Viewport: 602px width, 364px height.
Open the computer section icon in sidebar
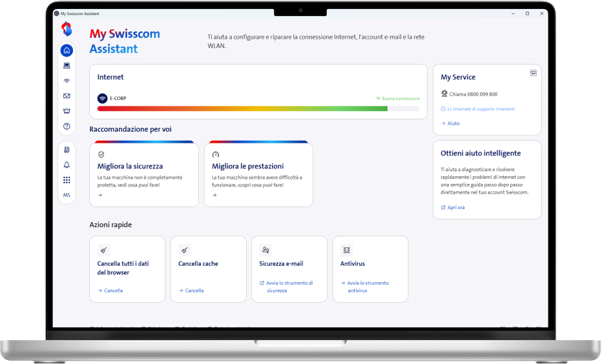click(x=67, y=66)
